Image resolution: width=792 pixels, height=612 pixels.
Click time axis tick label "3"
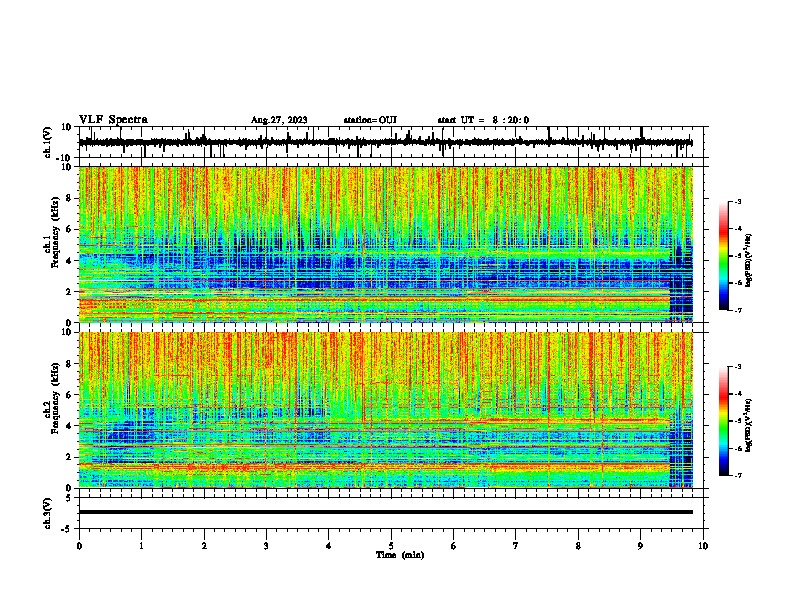(x=266, y=546)
